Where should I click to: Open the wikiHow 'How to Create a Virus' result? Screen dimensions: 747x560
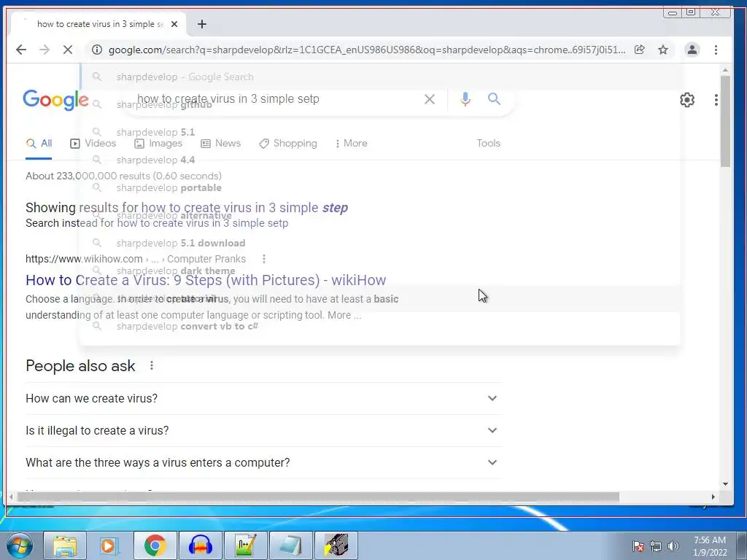click(206, 280)
